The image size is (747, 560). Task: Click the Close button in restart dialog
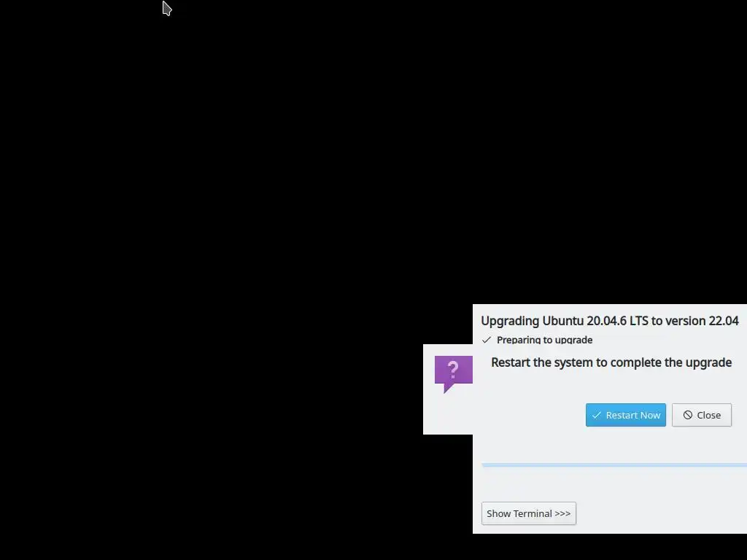[x=701, y=415]
